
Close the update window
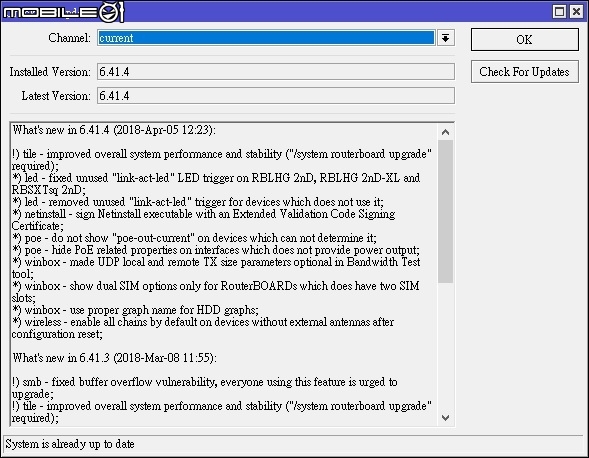point(576,12)
